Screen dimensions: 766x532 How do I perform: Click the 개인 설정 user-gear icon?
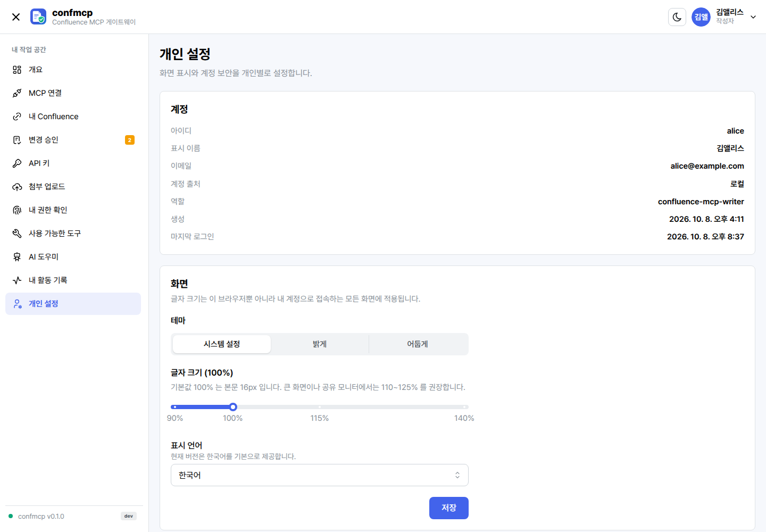tap(17, 304)
